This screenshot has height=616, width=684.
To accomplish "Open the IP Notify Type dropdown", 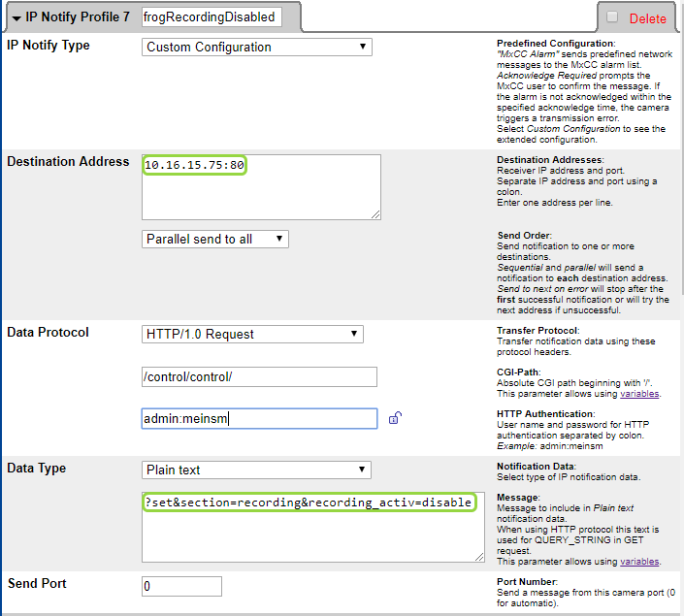I will point(257,48).
